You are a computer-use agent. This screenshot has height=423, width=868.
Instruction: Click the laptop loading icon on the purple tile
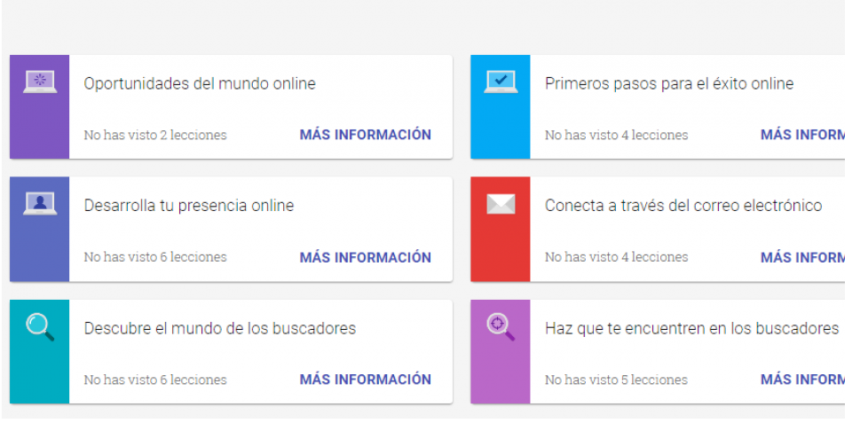[39, 82]
